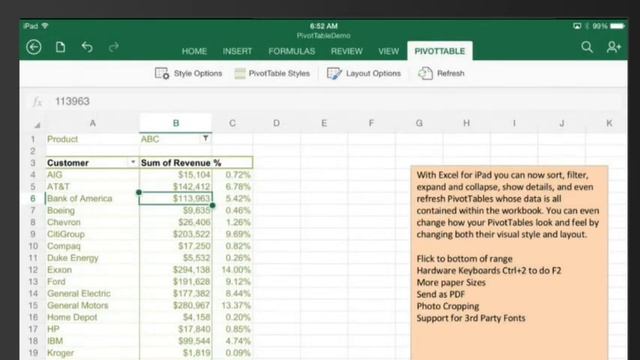Select column D header

point(276,123)
